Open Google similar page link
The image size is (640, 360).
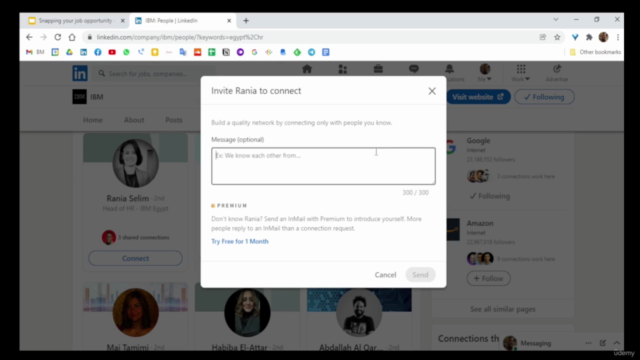click(478, 140)
